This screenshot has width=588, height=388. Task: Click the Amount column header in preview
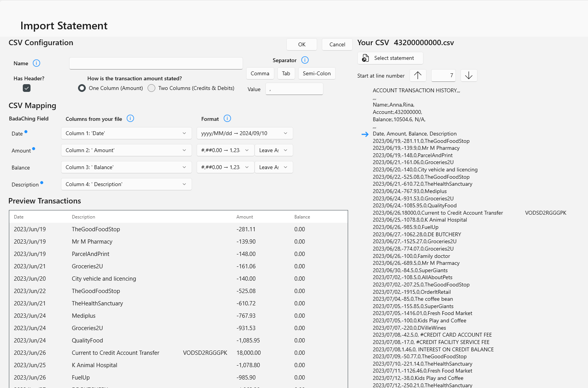tap(245, 217)
